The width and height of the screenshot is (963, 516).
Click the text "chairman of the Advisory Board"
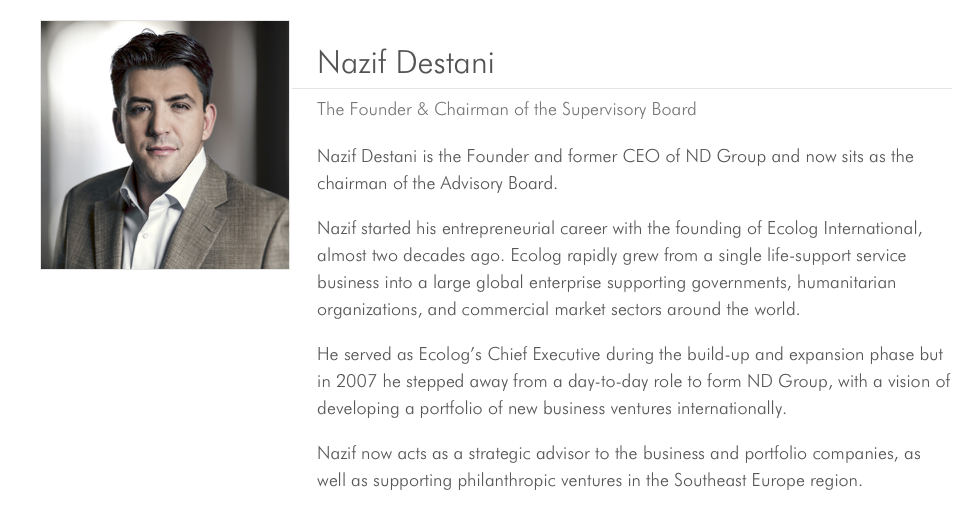point(437,184)
